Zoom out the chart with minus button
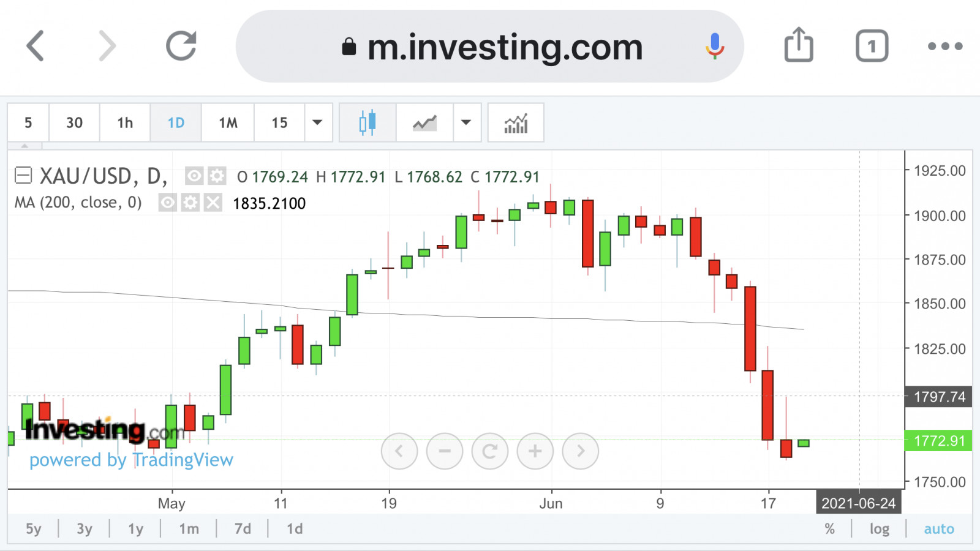Screen dimensions: 980x551 (444, 451)
